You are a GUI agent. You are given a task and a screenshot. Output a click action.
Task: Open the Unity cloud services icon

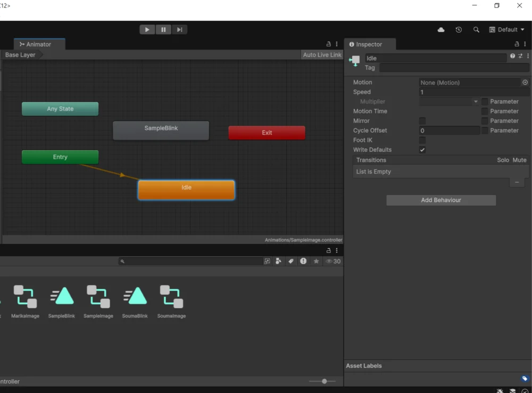click(x=441, y=30)
